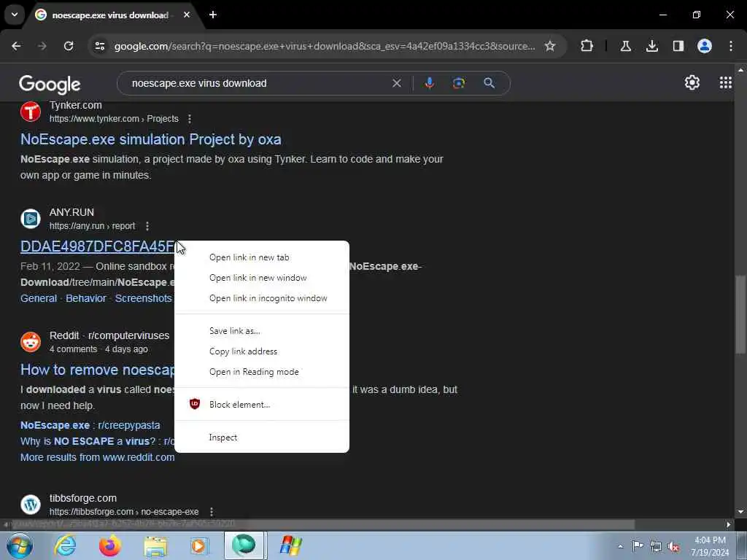Viewport: 747px width, 560px height.
Task: Open the network tray icon
Action: [x=656, y=546]
